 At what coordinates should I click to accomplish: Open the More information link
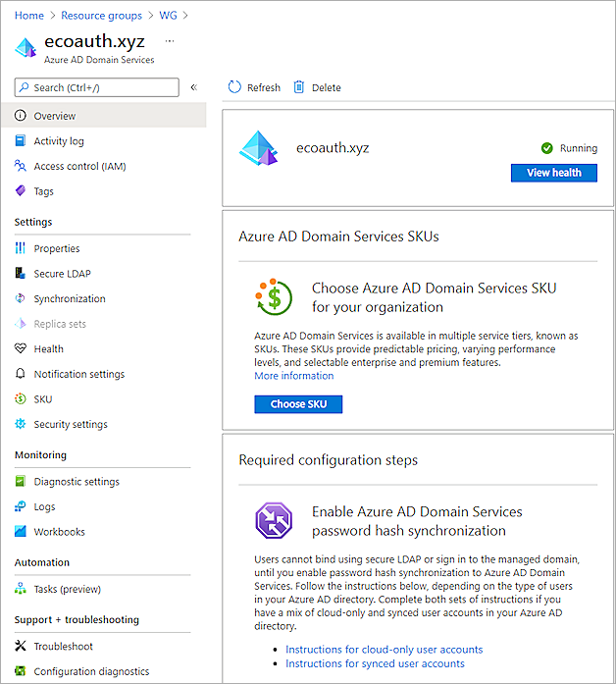293,376
